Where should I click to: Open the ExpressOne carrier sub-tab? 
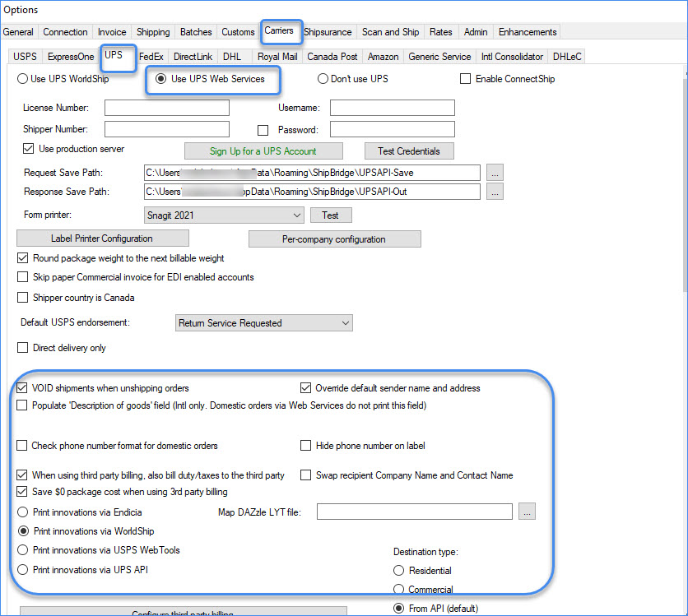point(71,57)
